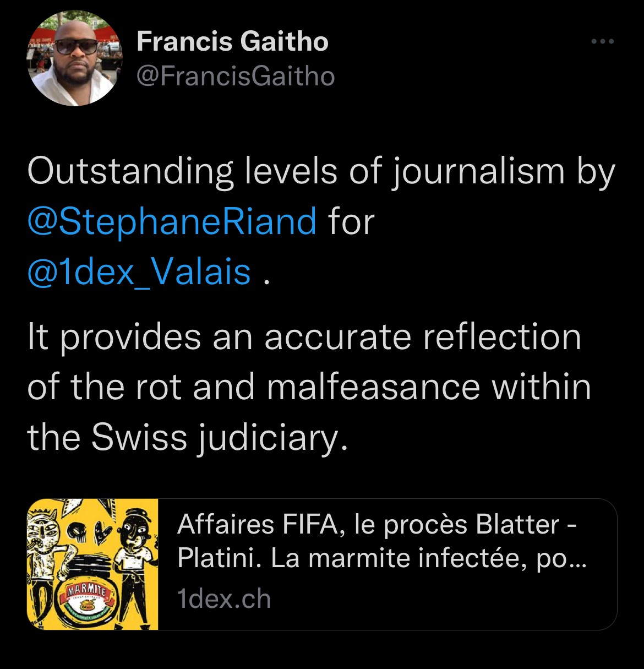Tap the 'Swiss judiciary' line of tweet
Viewport: 644px width, 669px height.
[x=188, y=437]
